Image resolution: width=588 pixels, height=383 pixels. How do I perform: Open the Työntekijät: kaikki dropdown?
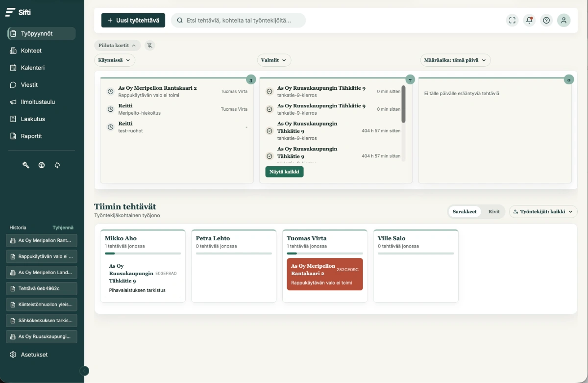pos(543,212)
